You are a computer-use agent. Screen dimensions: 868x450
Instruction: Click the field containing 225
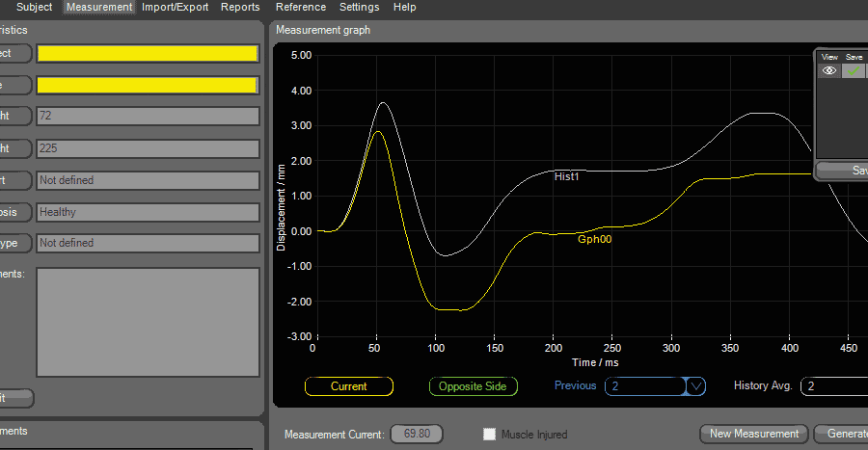point(148,149)
